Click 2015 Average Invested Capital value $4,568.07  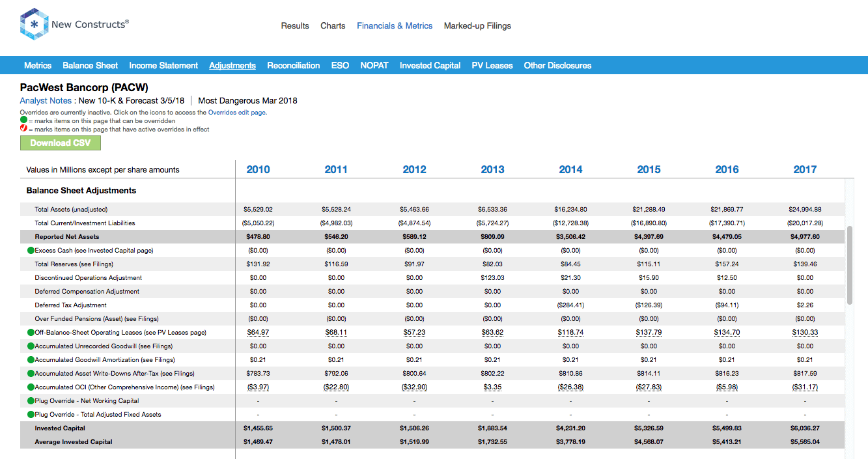pos(649,442)
